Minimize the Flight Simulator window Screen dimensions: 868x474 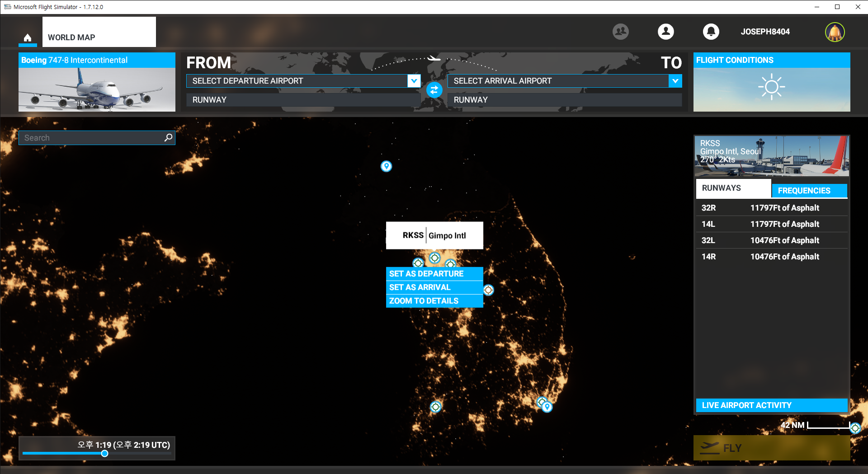point(817,7)
